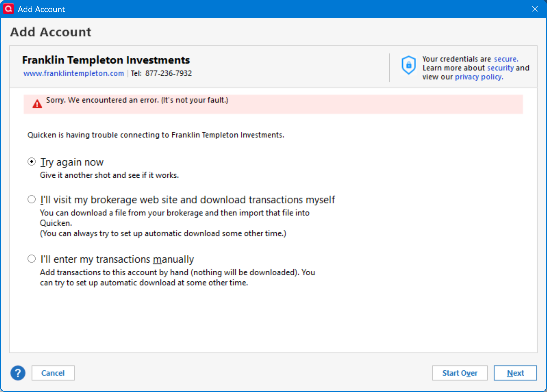Click 'Quicken is having trouble connecting' text

[x=156, y=135]
